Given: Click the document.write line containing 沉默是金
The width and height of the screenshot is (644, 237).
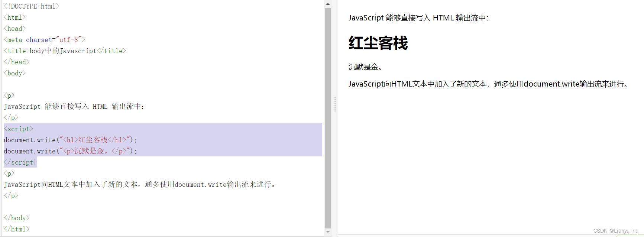Looking at the screenshot, I should [x=71, y=151].
